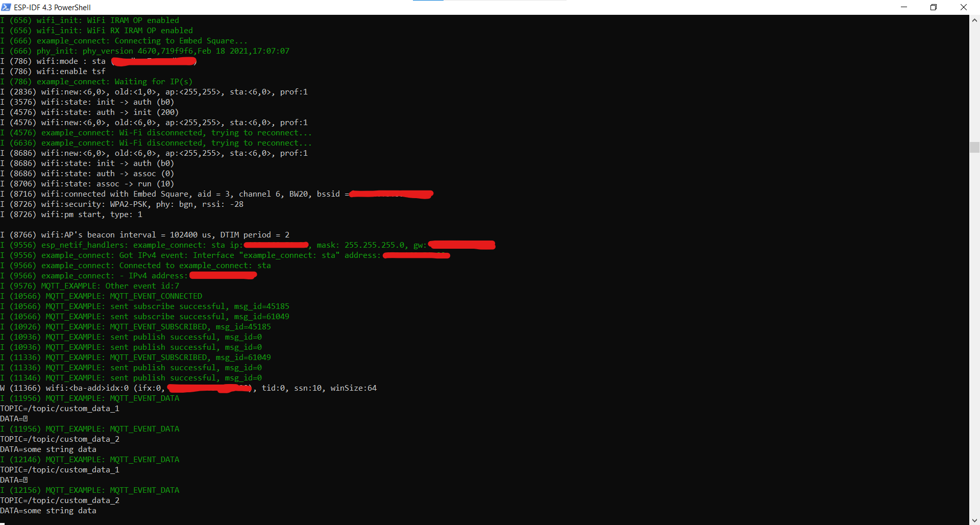Click 'wifi:security: WPA2-PSK' line

[122, 204]
